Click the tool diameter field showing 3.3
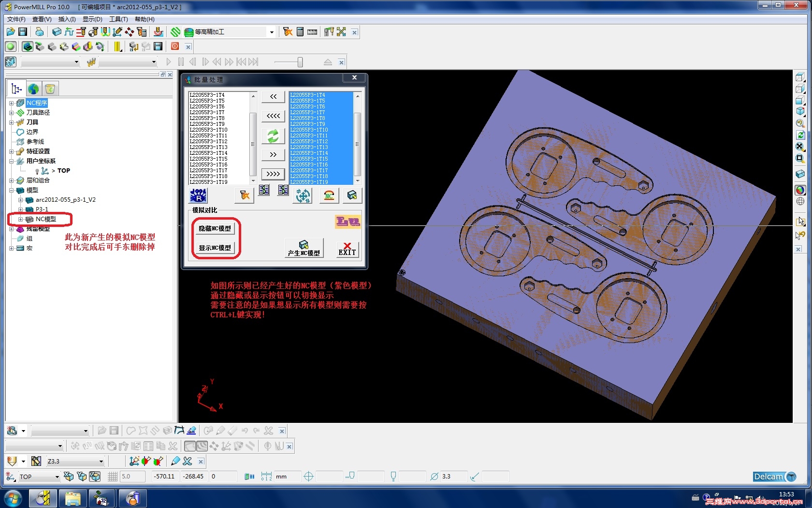Image resolution: width=812 pixels, height=508 pixels. click(x=454, y=477)
